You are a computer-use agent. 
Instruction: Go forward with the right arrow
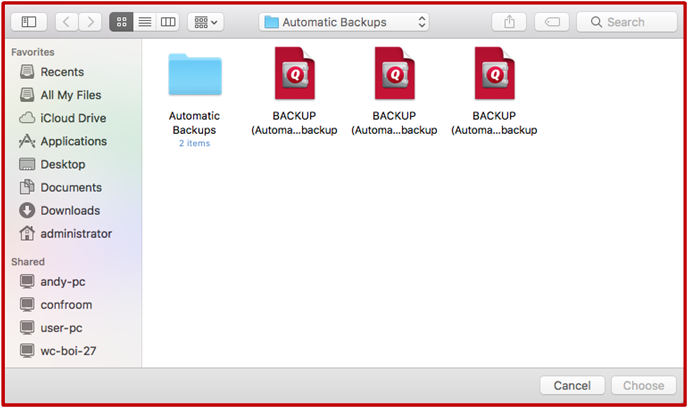[x=90, y=21]
